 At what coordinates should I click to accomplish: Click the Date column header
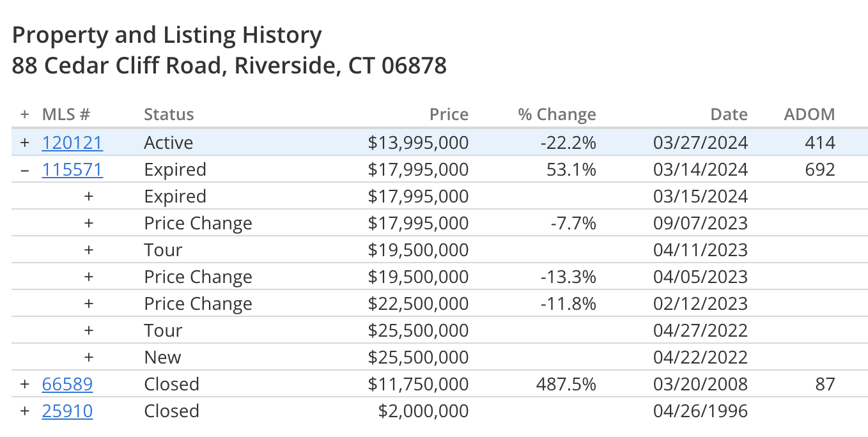pos(729,115)
